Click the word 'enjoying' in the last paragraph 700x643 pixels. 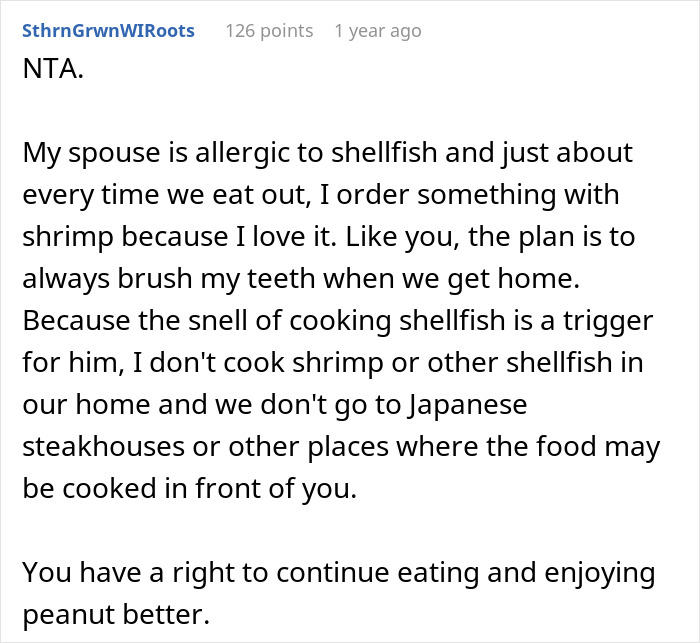tap(600, 573)
